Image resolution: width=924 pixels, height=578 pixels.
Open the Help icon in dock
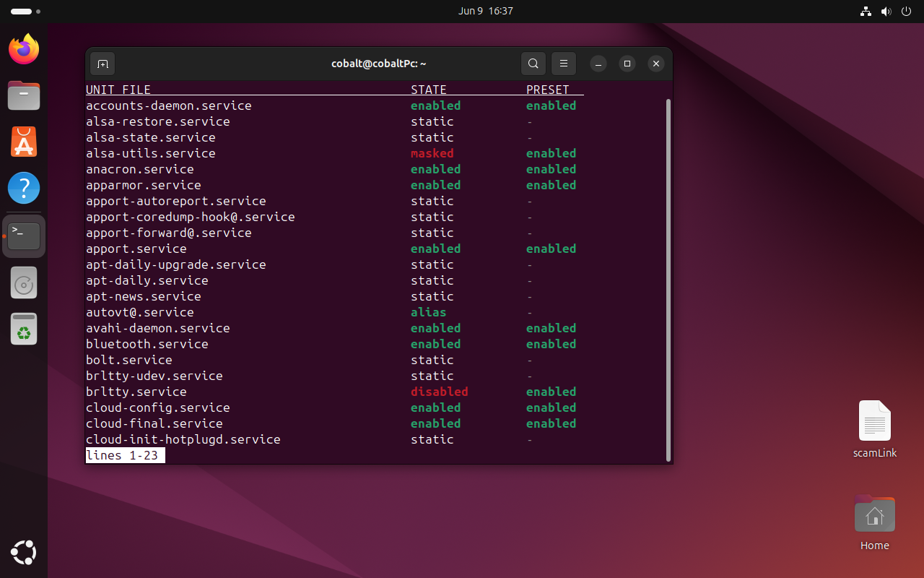pos(24,188)
